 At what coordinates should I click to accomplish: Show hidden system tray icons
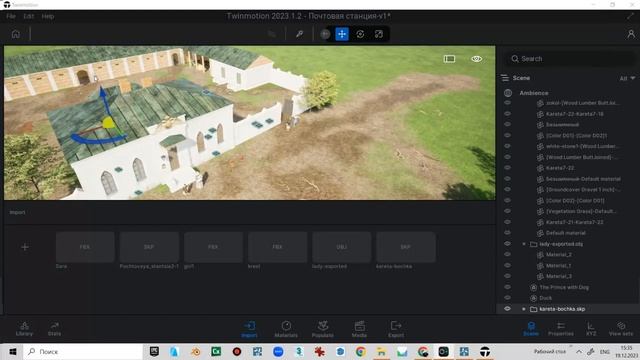click(x=579, y=351)
